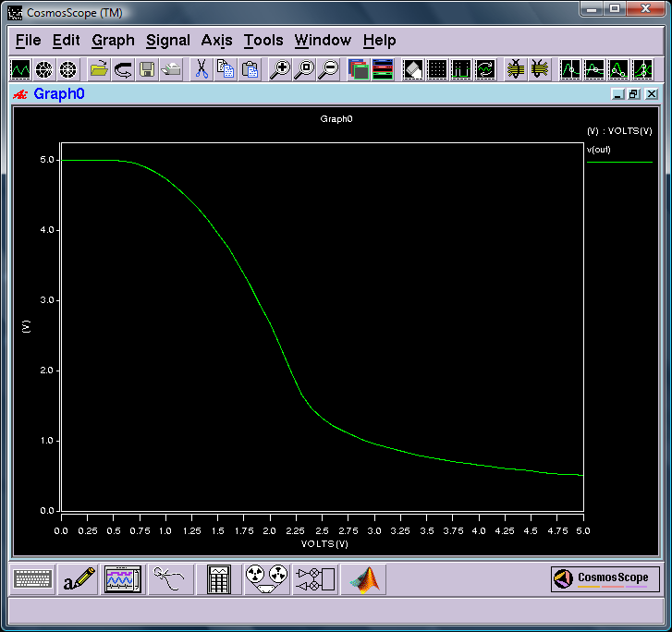Click the green v(out) legend line
This screenshot has width=672, height=632.
619,162
